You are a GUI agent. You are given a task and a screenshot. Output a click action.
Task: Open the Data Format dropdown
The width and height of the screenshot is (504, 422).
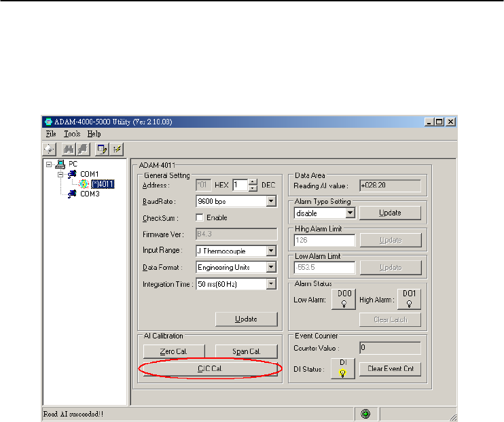[x=271, y=267]
